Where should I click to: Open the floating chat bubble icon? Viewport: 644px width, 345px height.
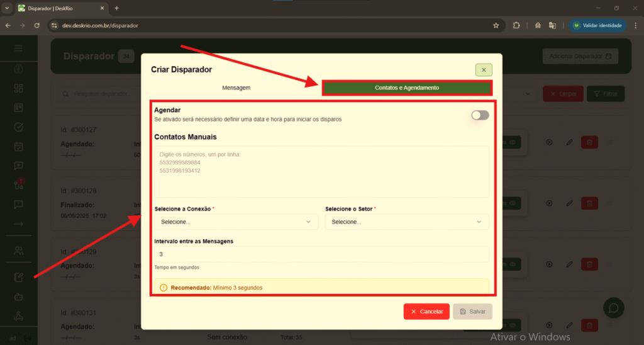click(613, 307)
